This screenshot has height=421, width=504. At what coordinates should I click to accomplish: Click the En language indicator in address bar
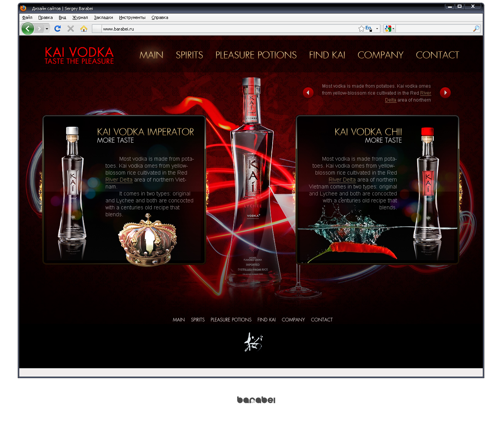click(x=369, y=29)
